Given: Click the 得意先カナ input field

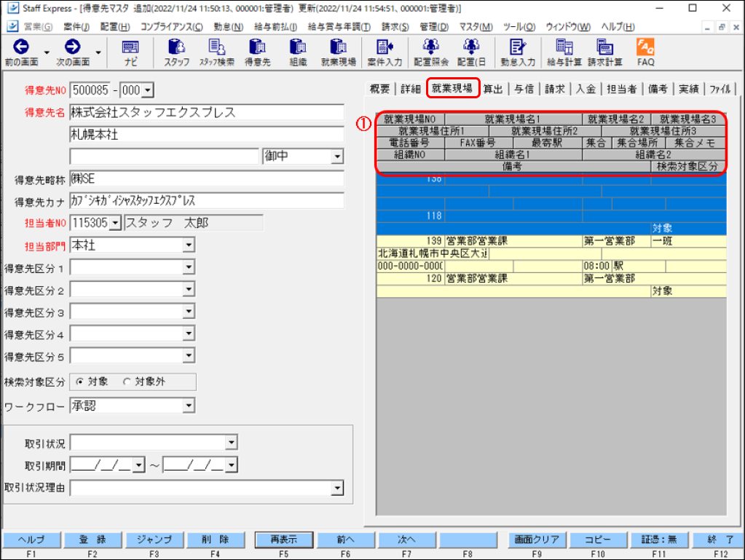Looking at the screenshot, I should click(207, 200).
